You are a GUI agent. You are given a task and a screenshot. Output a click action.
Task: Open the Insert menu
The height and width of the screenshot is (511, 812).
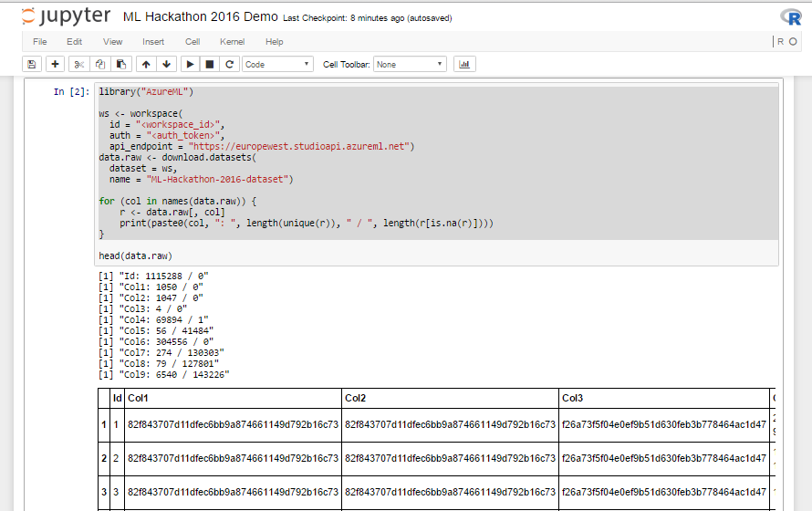click(153, 41)
